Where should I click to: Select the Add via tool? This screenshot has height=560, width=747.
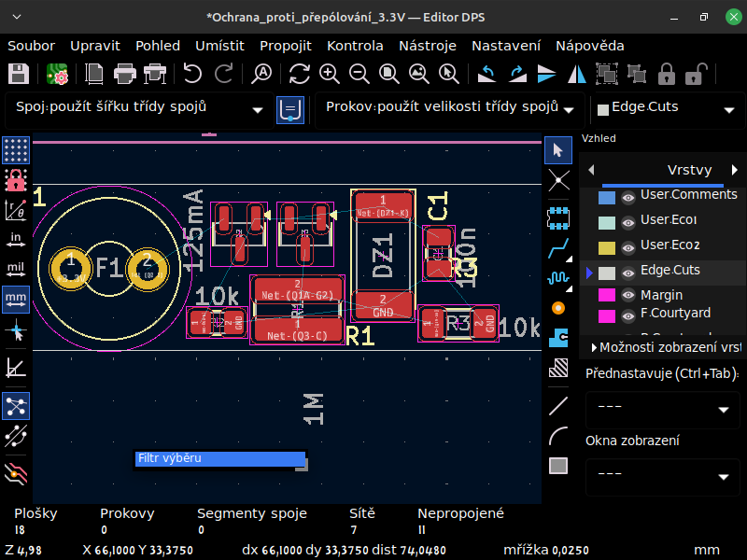coord(558,307)
